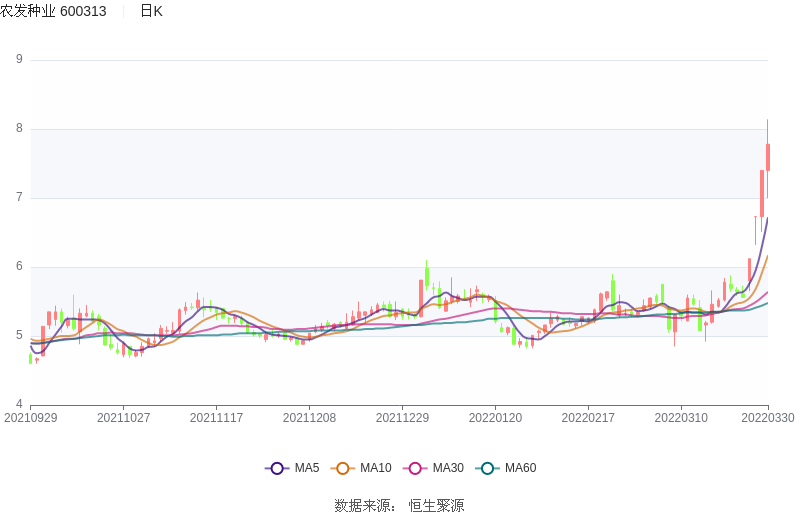The image size is (800, 517).
Task: Click the price level 7 axis label
Action: pos(19,197)
